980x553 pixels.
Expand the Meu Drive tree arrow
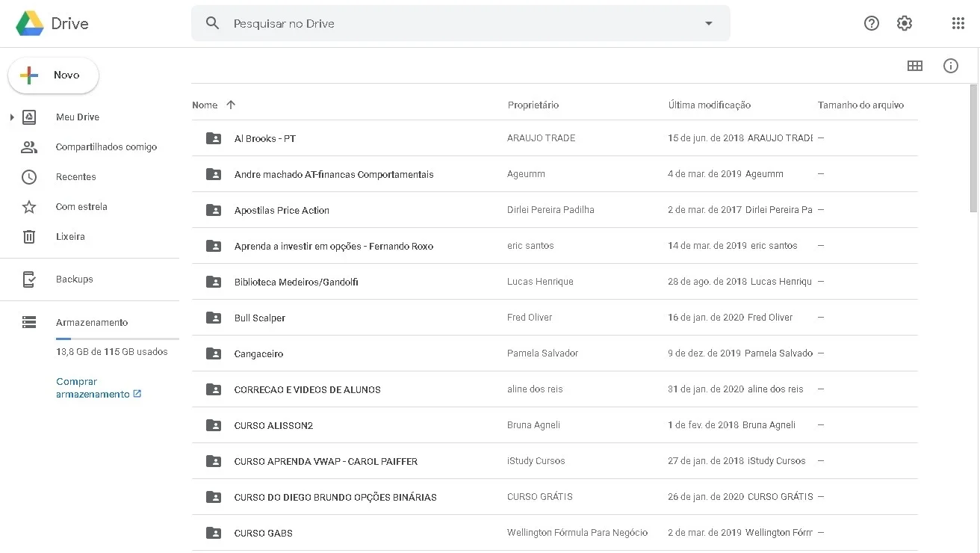(x=12, y=117)
